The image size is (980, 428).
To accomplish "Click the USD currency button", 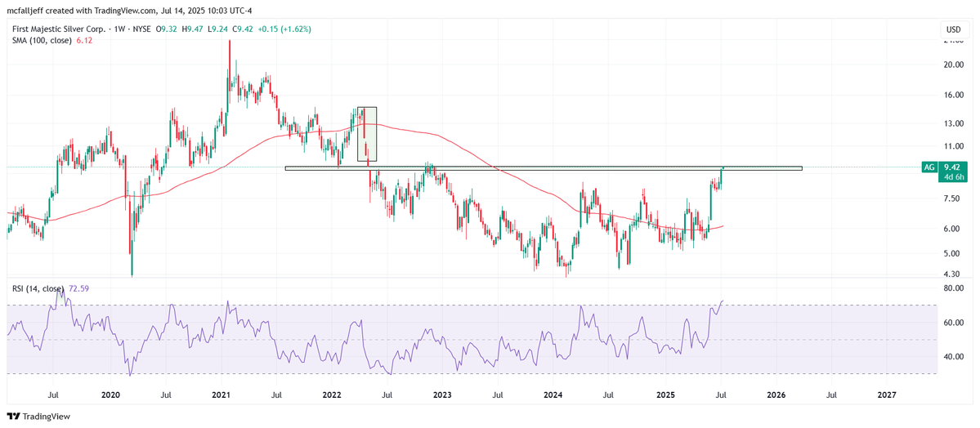I will pos(954,29).
